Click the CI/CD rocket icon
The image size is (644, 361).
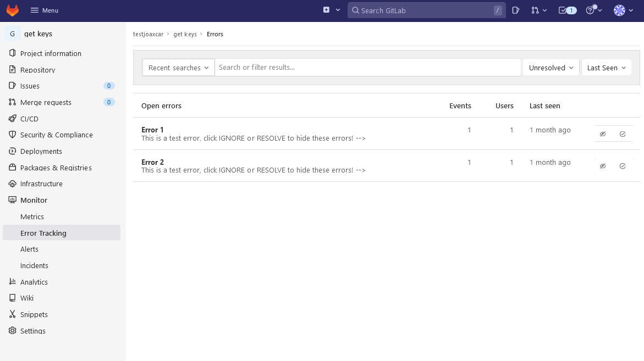pyautogui.click(x=13, y=119)
